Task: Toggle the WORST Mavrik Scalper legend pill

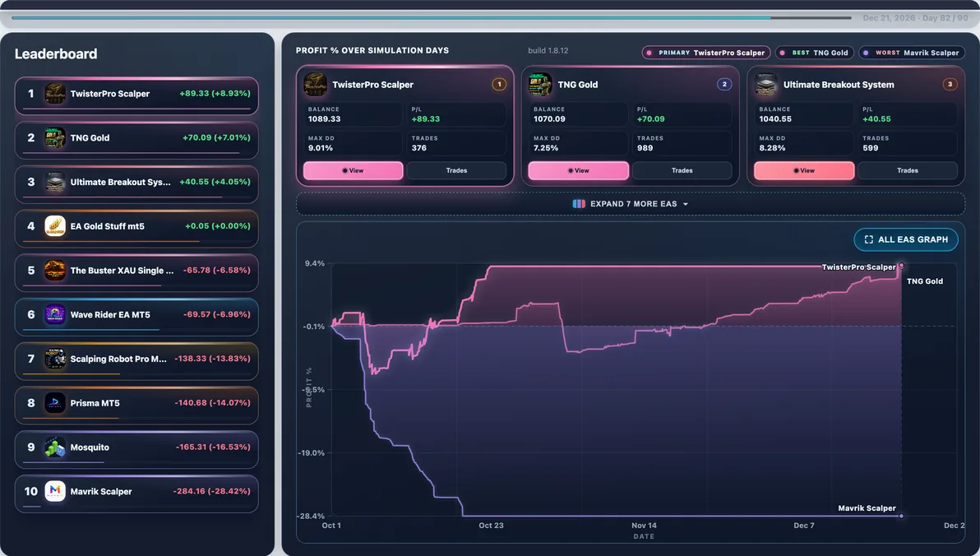Action: pyautogui.click(x=911, y=53)
